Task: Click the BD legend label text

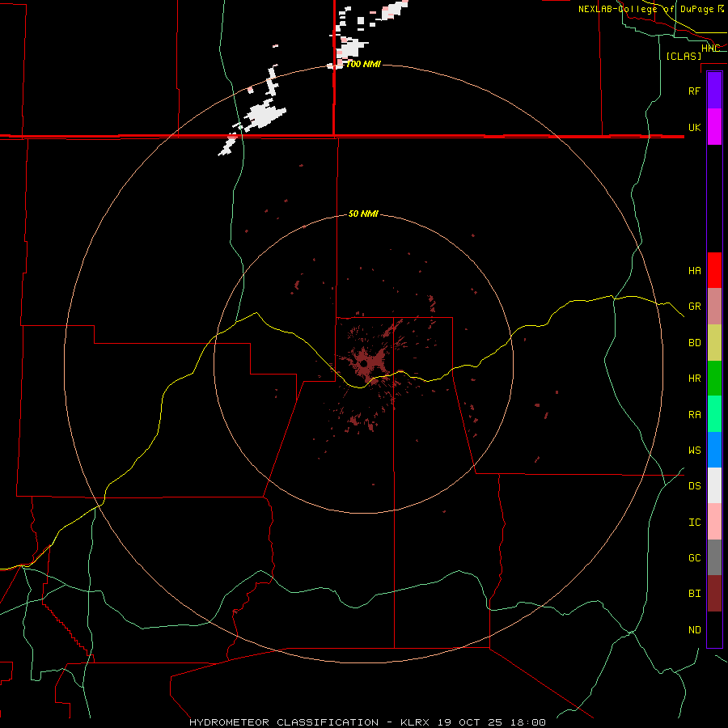Action: click(694, 343)
